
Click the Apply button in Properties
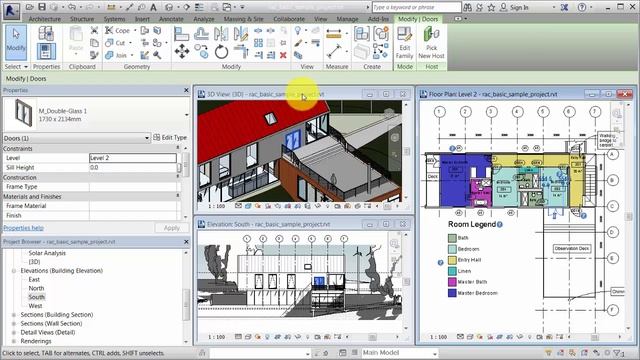[171, 228]
